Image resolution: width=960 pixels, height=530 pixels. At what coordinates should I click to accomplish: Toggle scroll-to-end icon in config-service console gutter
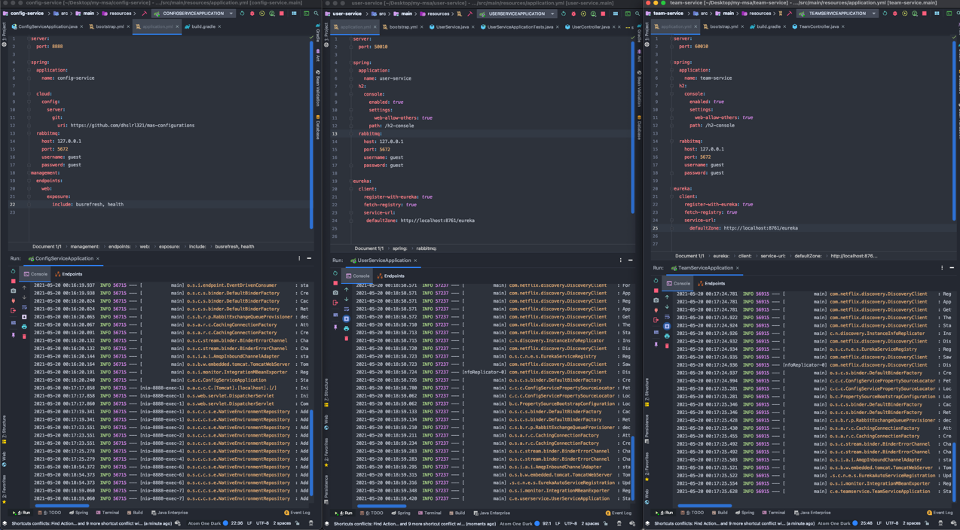24,317
